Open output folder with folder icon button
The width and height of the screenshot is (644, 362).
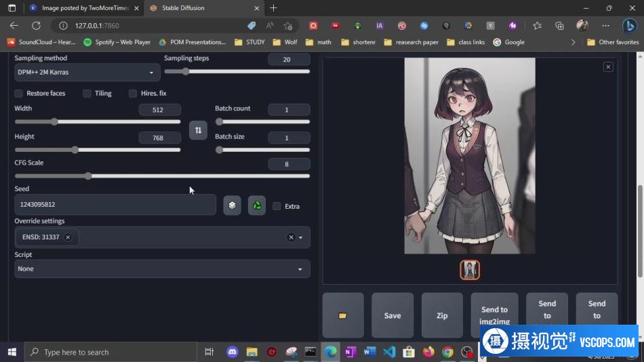click(343, 316)
